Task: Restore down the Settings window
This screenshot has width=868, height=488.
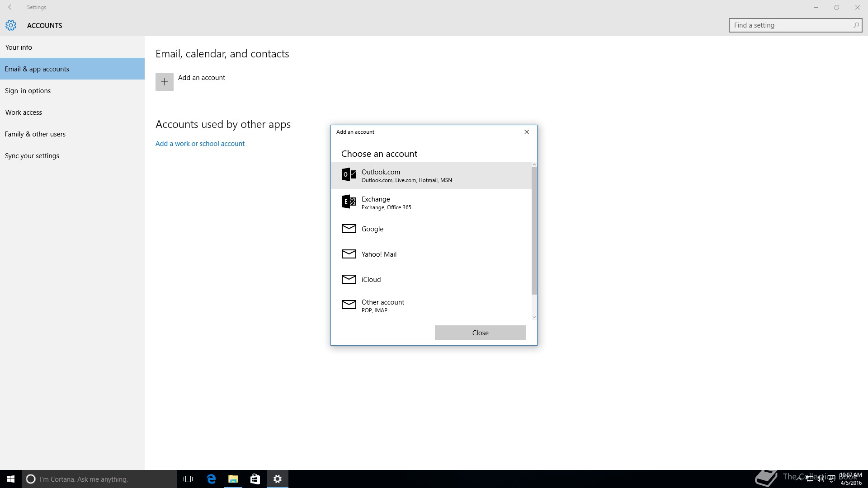Action: (837, 7)
